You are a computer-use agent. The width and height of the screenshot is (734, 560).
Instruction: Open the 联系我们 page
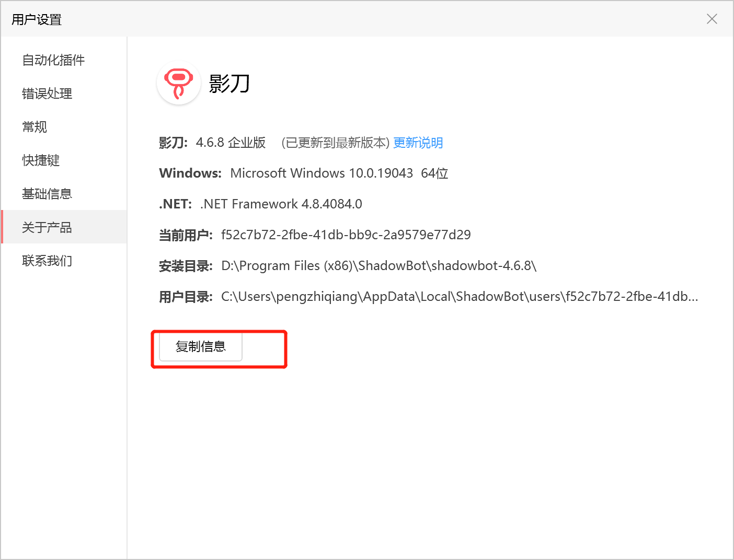click(x=64, y=261)
